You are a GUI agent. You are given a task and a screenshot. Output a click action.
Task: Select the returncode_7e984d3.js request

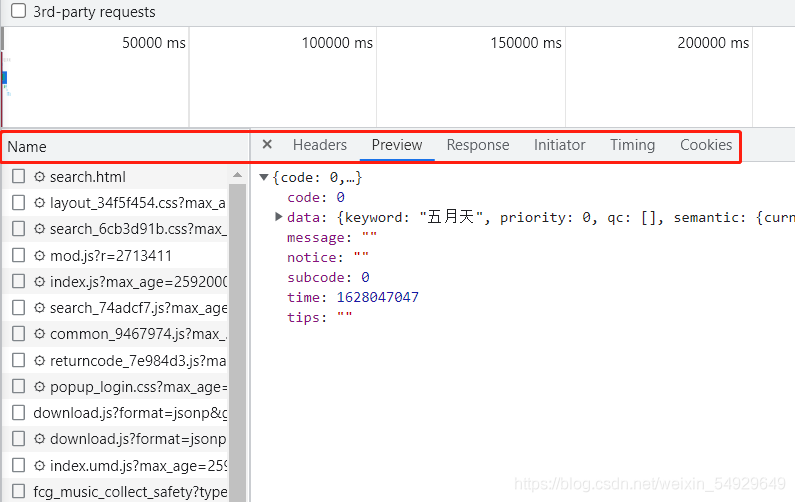(138, 361)
